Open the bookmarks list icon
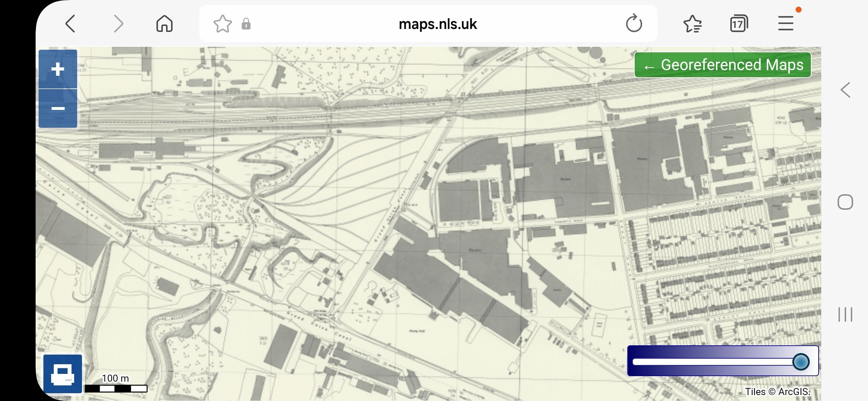This screenshot has width=868, height=401. coord(692,24)
